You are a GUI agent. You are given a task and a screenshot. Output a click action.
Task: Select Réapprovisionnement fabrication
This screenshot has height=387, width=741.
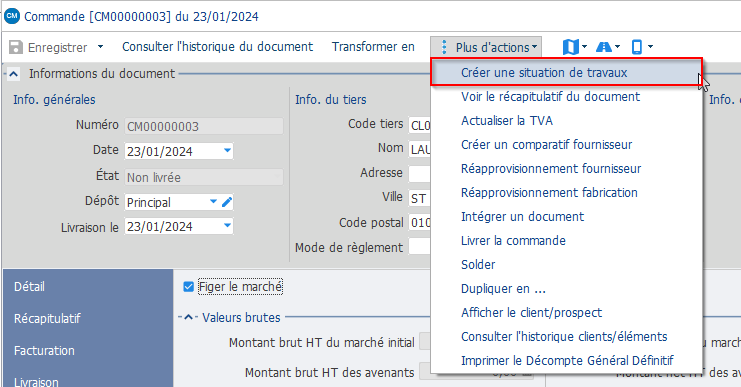566,193
